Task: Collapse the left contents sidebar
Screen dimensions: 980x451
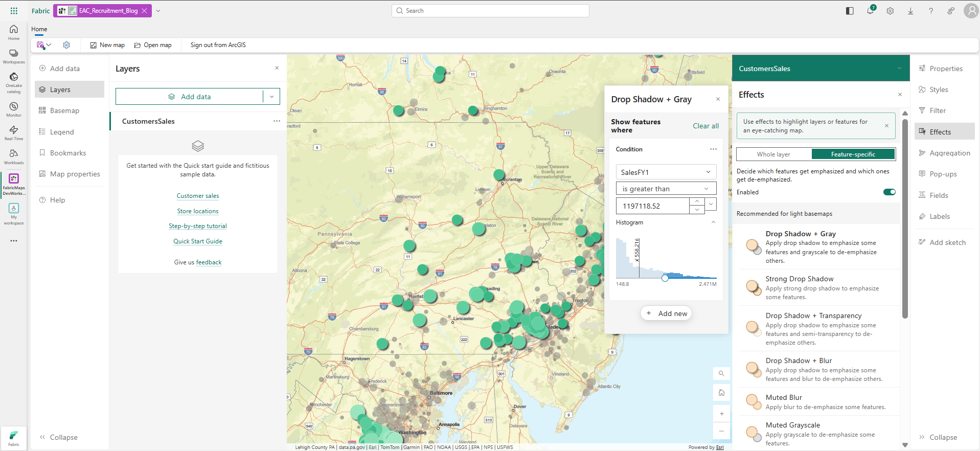Action: pyautogui.click(x=59, y=437)
